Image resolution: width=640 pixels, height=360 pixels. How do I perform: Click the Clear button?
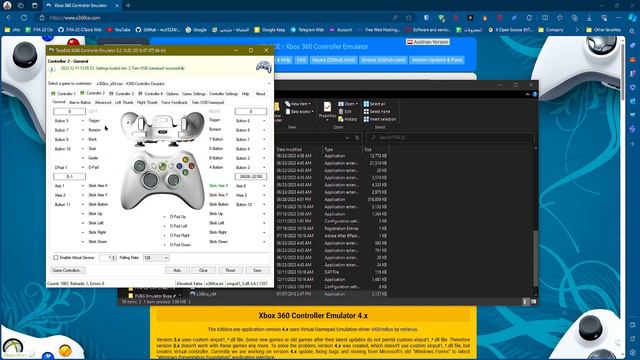tap(203, 270)
